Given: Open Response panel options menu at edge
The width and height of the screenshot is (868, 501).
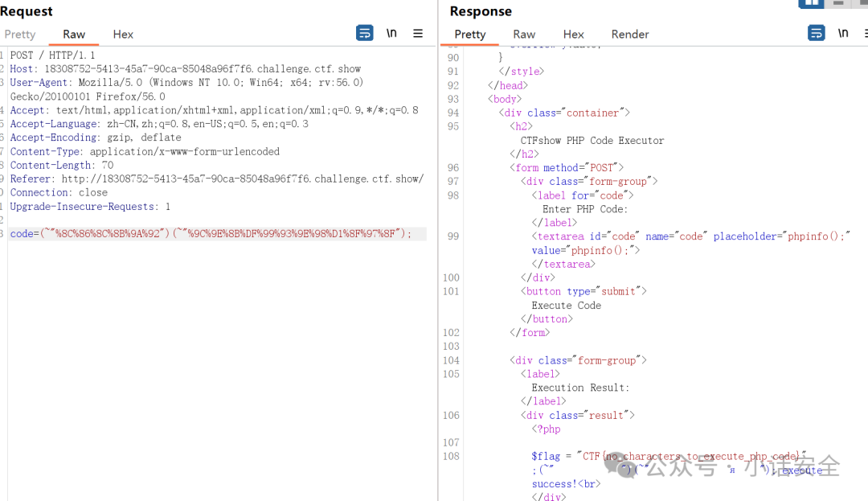Looking at the screenshot, I should click(x=866, y=33).
